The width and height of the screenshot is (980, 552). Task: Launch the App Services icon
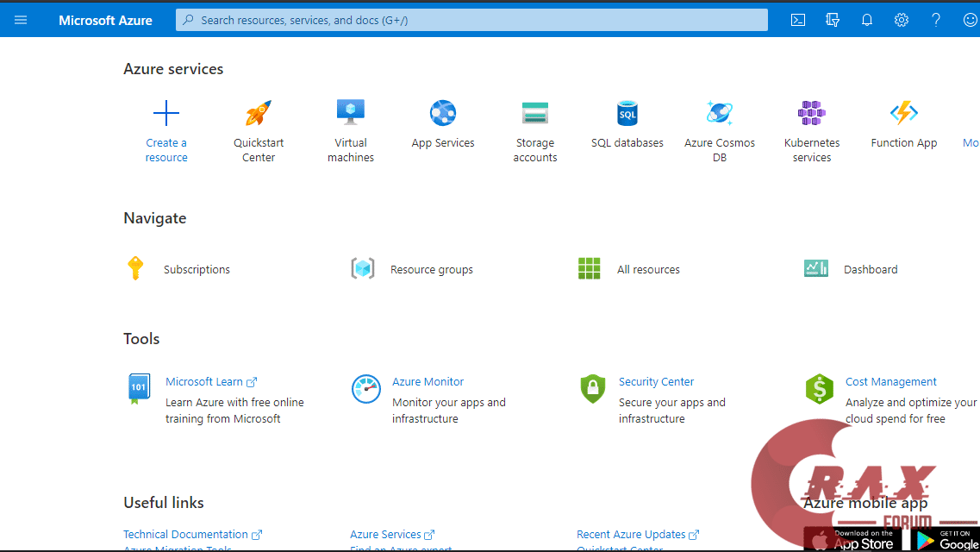point(443,113)
